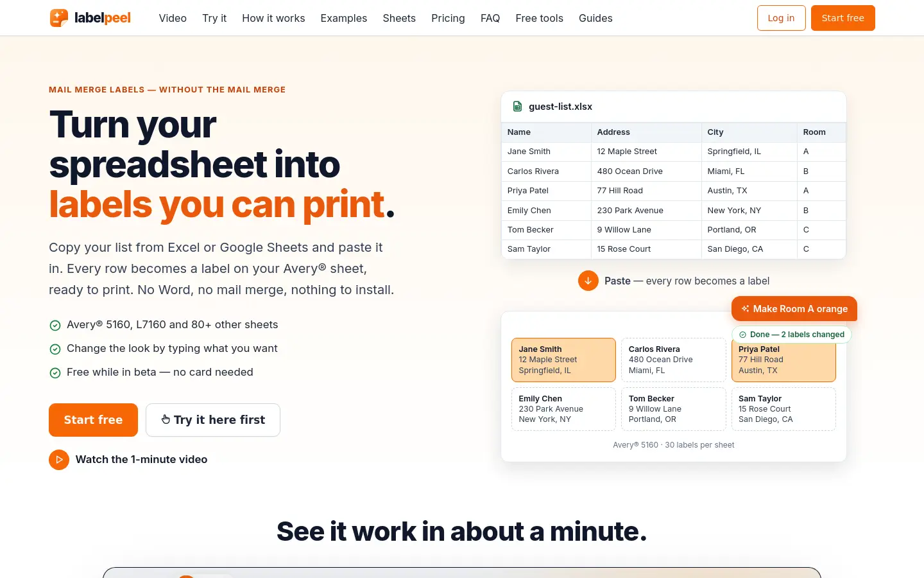Screen dimensions: 924x578
Task: Click check icon beside Free while in beta
Action: click(x=55, y=373)
